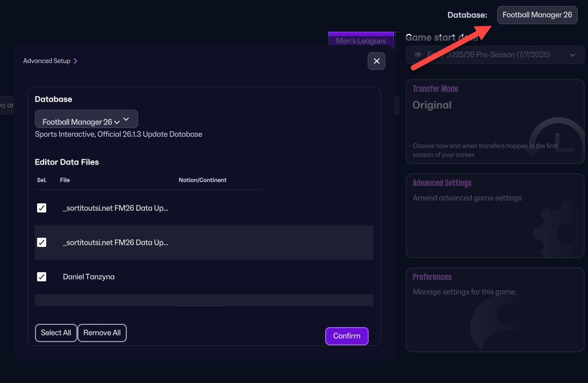Toggle the second sortitoutsi.net file checkbox
The height and width of the screenshot is (383, 588).
[41, 243]
